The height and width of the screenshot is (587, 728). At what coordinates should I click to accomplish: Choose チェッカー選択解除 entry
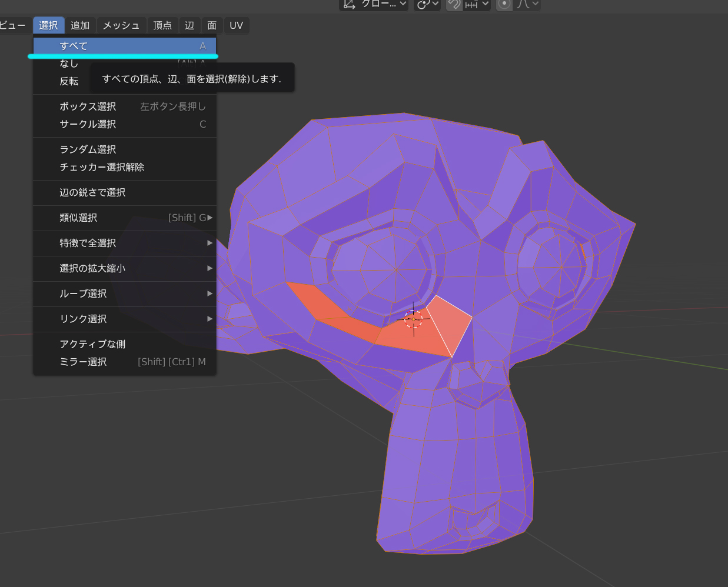125,167
